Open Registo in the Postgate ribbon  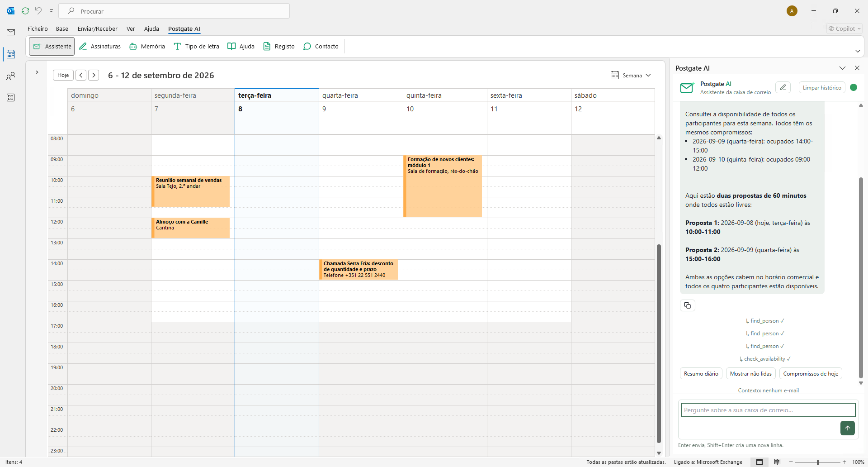[279, 46]
